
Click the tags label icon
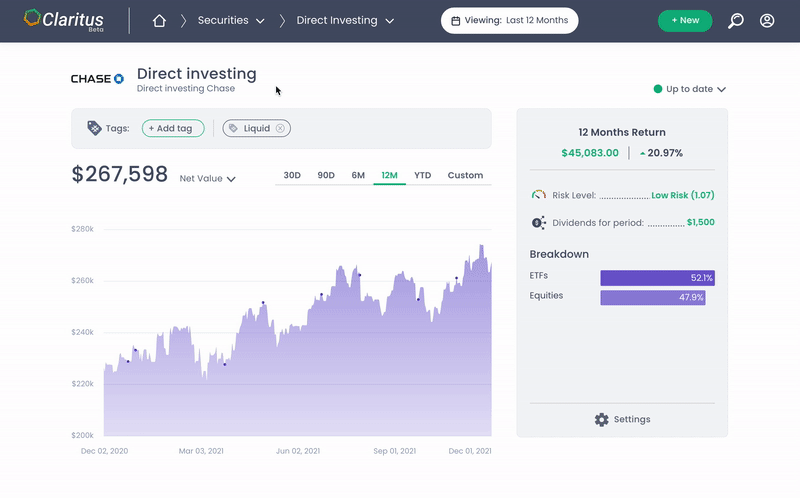pos(94,128)
